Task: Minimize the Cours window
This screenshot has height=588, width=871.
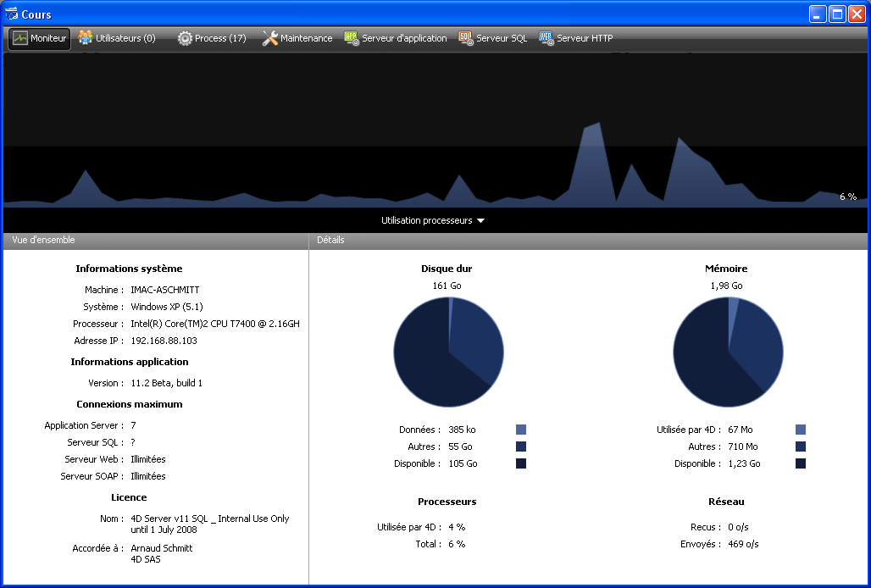Action: point(818,14)
